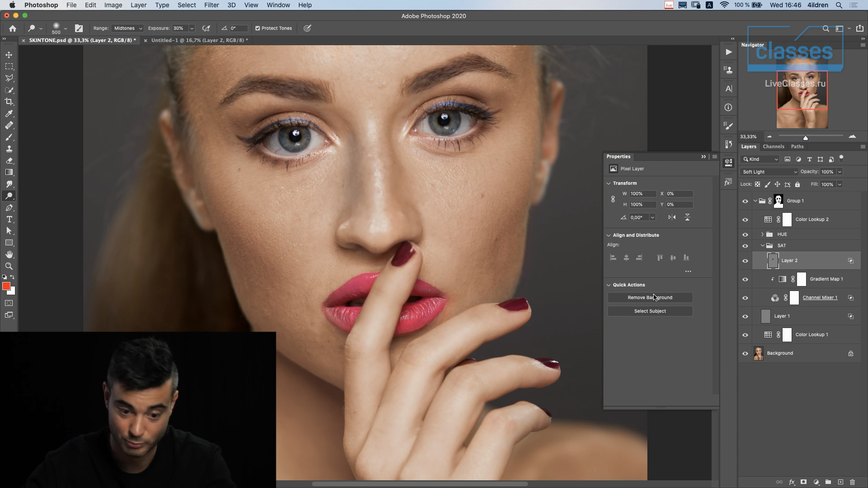Select the Move tool
The width and height of the screenshot is (868, 488).
9,55
